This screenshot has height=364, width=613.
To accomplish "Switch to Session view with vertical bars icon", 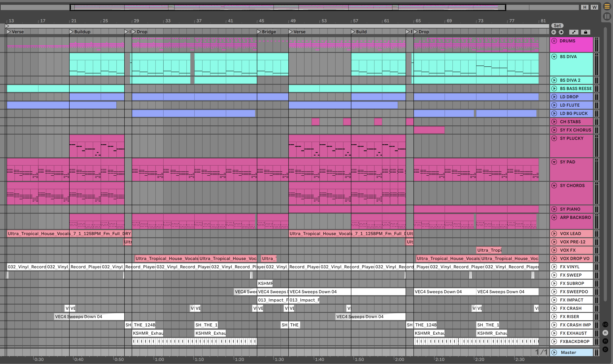I will point(607,16).
